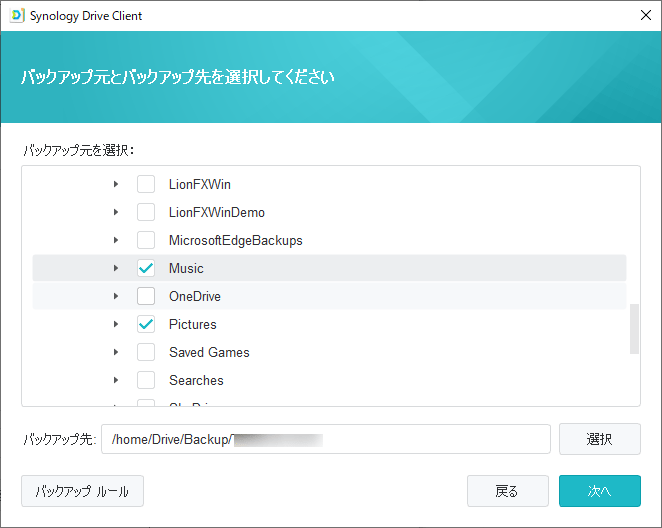Check the OneDrive folder checkbox
662x528 pixels.
(146, 296)
